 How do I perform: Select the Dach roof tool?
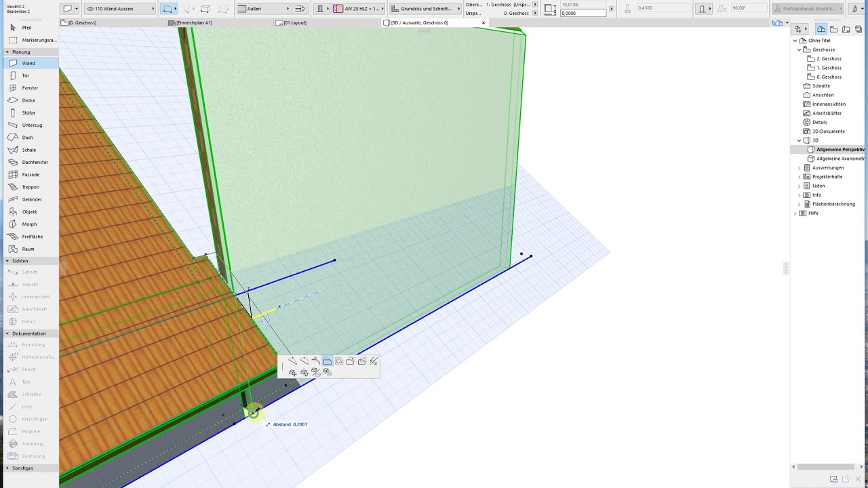(x=27, y=138)
